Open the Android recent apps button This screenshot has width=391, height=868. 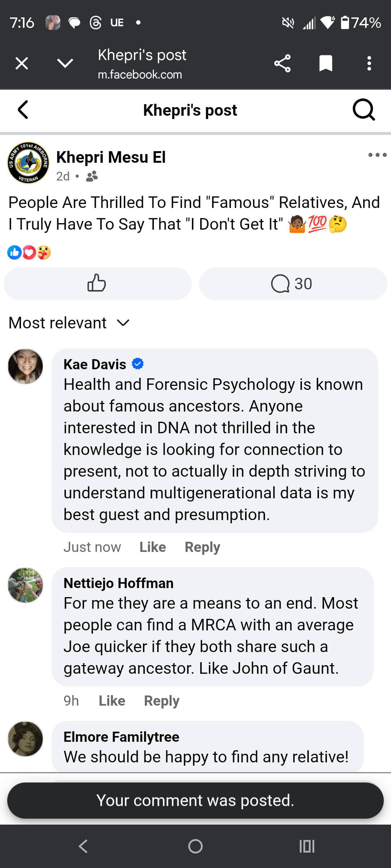tap(307, 846)
